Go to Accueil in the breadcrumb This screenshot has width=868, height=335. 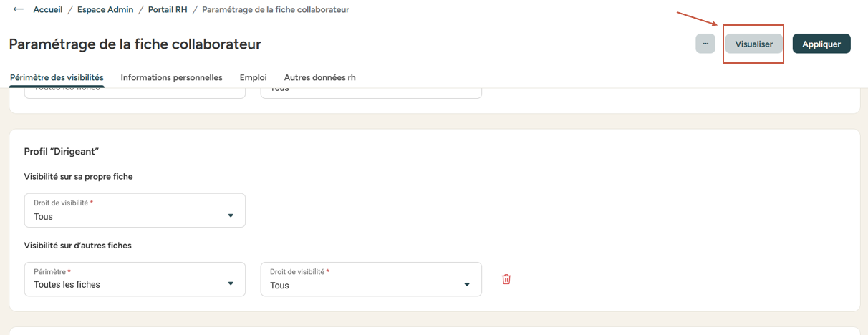[48, 10]
